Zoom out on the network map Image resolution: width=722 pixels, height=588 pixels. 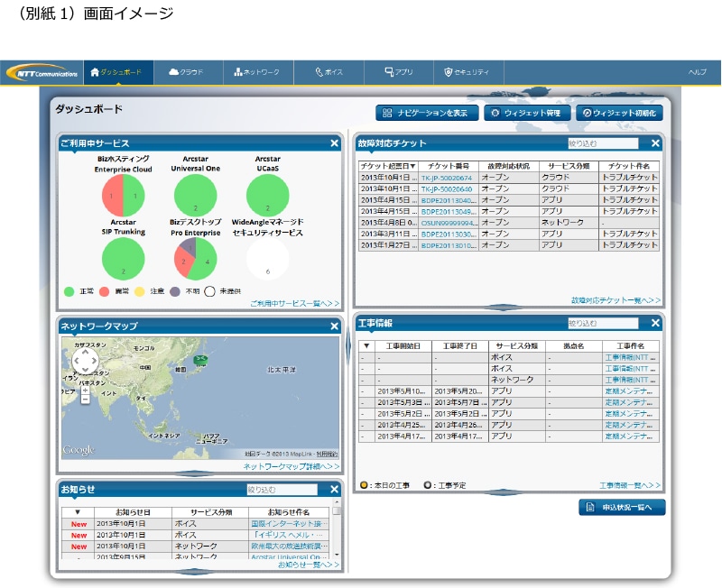(85, 400)
